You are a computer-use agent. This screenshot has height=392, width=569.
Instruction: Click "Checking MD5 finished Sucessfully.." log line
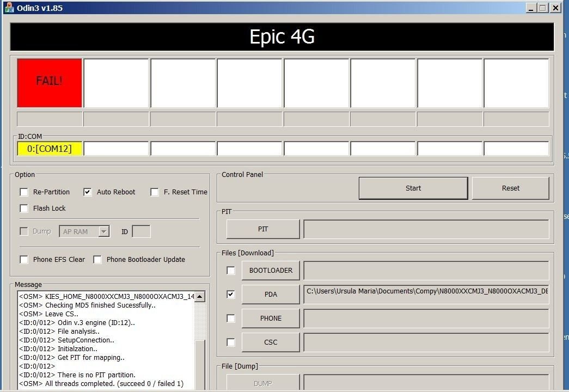coord(87,305)
